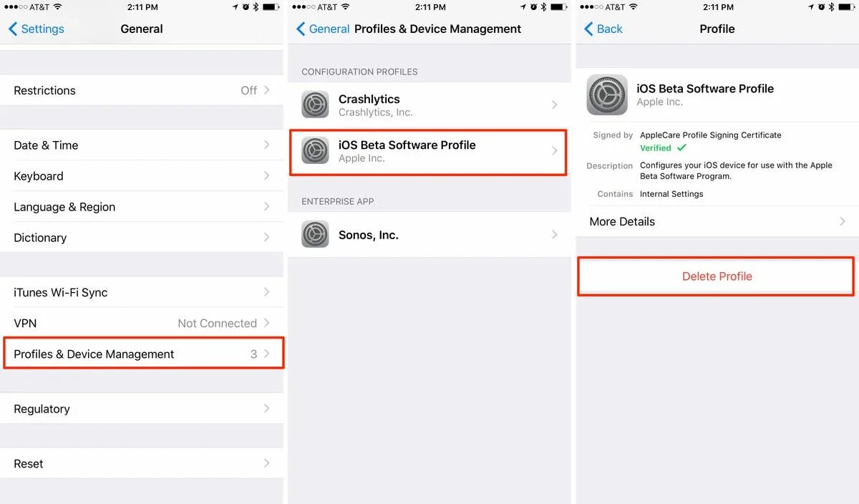859x504 pixels.
Task: Tap the large profile icon on Profile screen
Action: click(x=607, y=94)
